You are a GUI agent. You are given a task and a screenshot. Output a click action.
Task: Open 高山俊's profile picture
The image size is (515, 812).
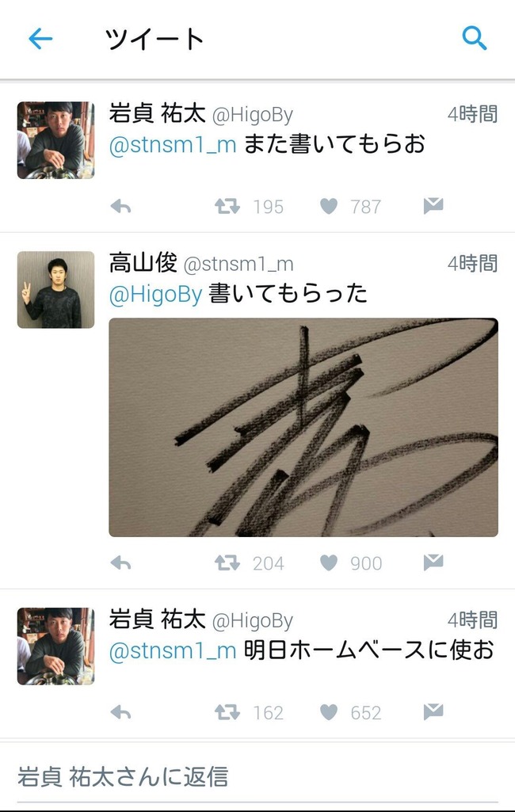tap(56, 290)
